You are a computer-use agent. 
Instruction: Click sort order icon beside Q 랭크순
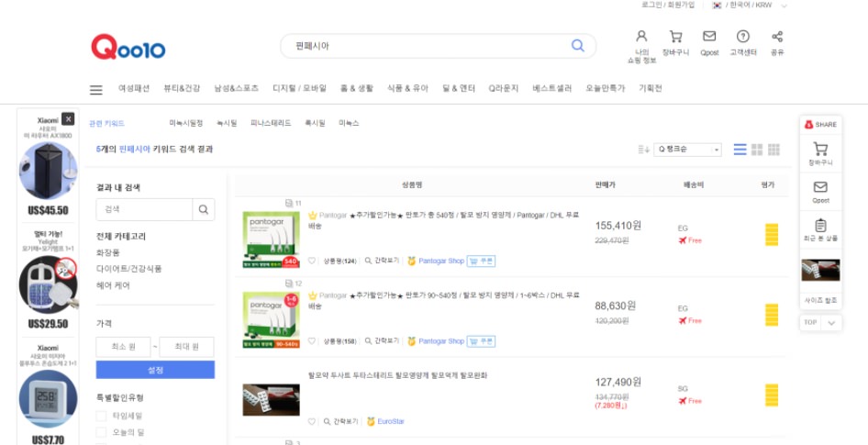[643, 150]
